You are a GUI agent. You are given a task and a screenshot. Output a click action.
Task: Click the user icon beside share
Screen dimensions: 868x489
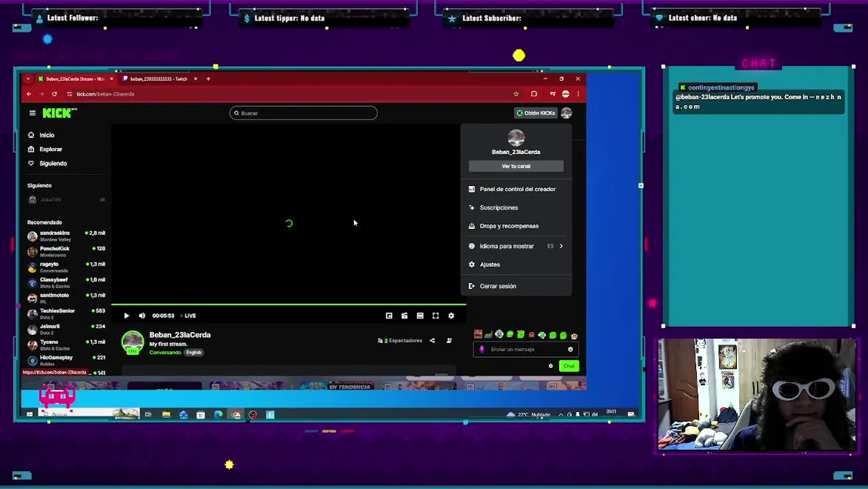coord(449,341)
